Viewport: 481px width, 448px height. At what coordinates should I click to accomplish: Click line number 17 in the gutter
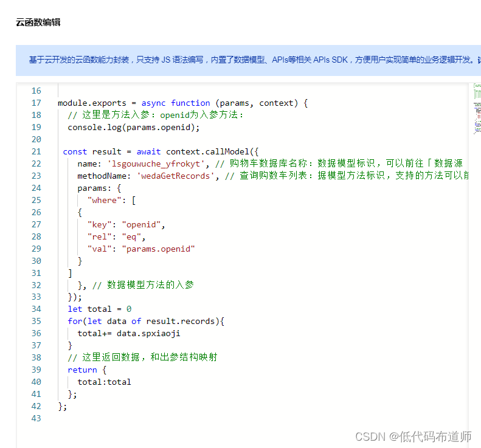click(x=36, y=103)
